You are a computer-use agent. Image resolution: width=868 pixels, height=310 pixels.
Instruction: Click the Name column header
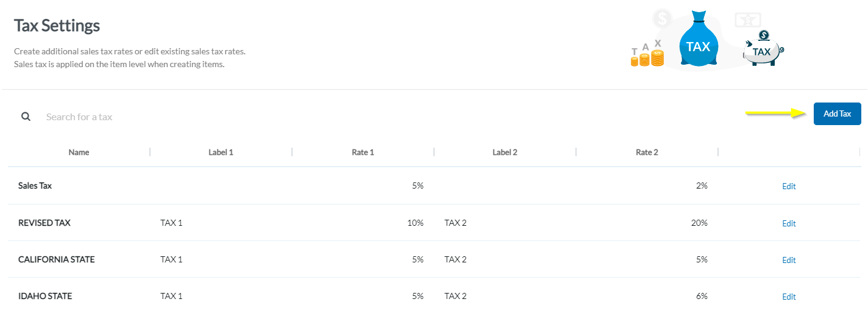79,152
